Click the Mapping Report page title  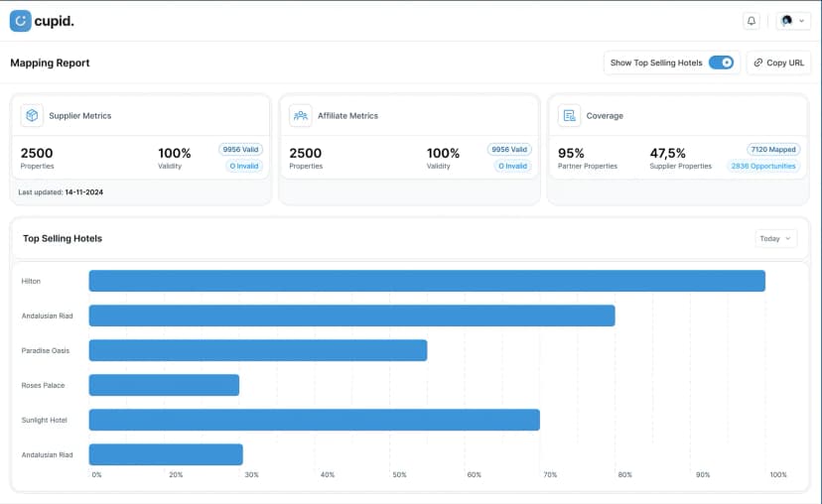(x=50, y=63)
